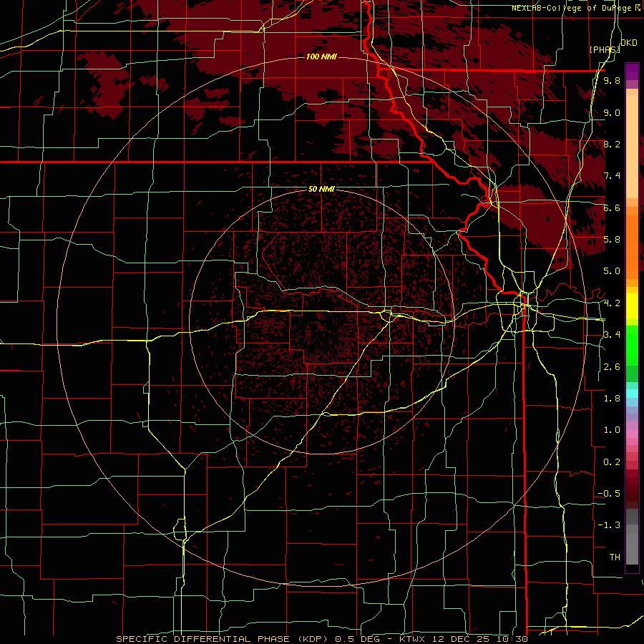Click the -0.5 scale value
Image resolution: width=644 pixels, height=644 pixels.
(x=609, y=494)
